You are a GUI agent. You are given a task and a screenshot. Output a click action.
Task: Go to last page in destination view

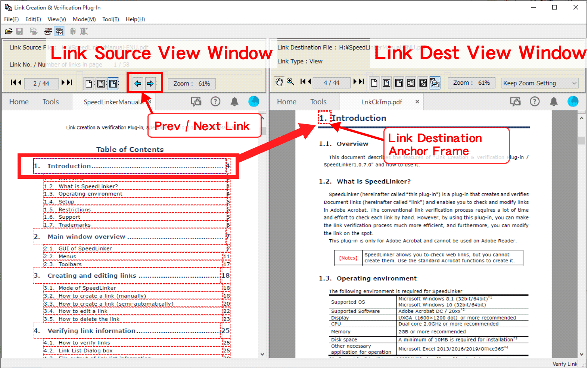[361, 81]
